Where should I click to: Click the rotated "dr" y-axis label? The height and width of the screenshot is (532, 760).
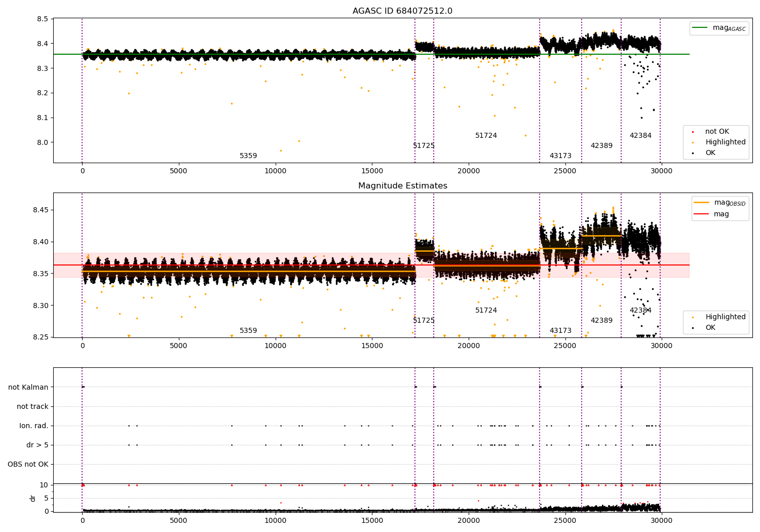pyautogui.click(x=33, y=498)
